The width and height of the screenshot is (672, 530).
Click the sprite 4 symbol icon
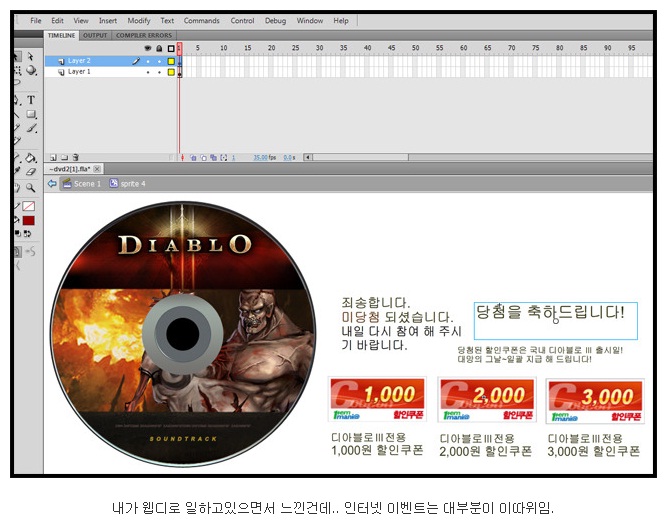[114, 183]
